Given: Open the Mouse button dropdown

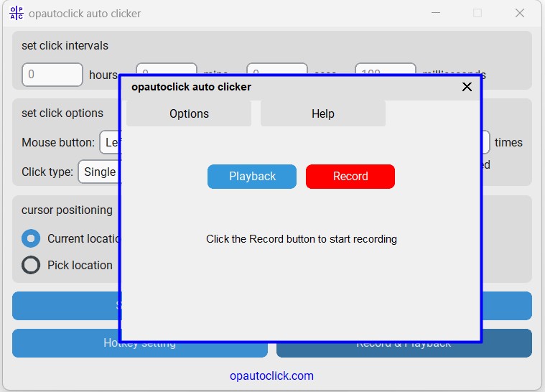Looking at the screenshot, I should click(x=111, y=142).
